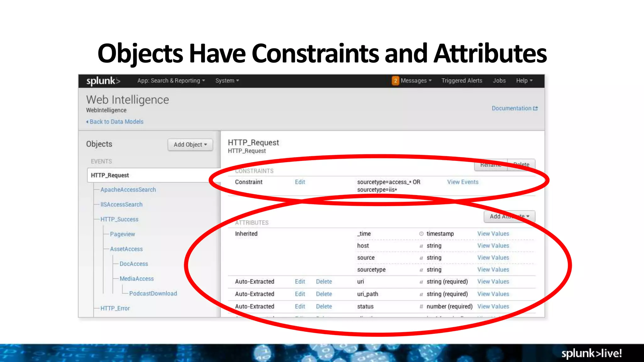
Task: Select the HTTP_Success object
Action: coord(119,219)
